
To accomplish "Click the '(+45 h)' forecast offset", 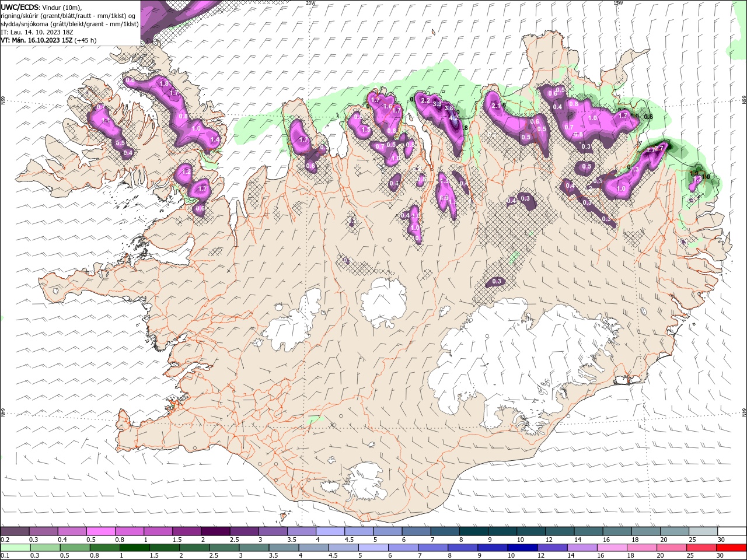I will (x=86, y=40).
